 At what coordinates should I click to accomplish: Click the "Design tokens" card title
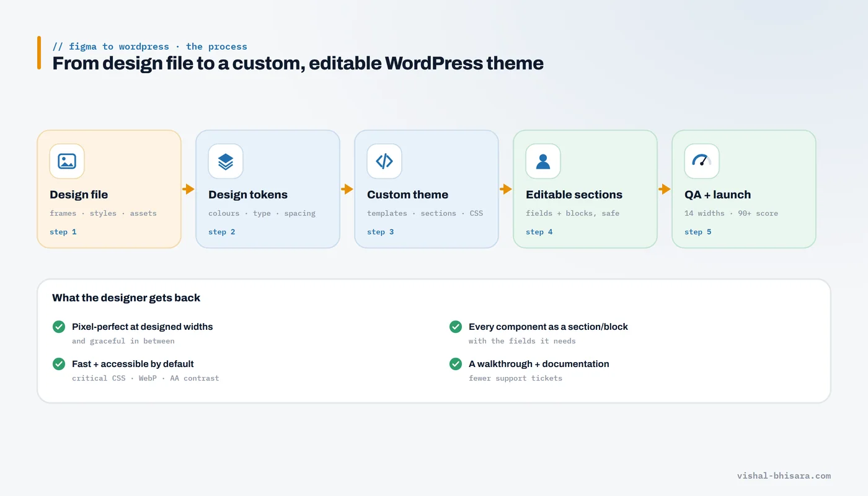point(248,195)
